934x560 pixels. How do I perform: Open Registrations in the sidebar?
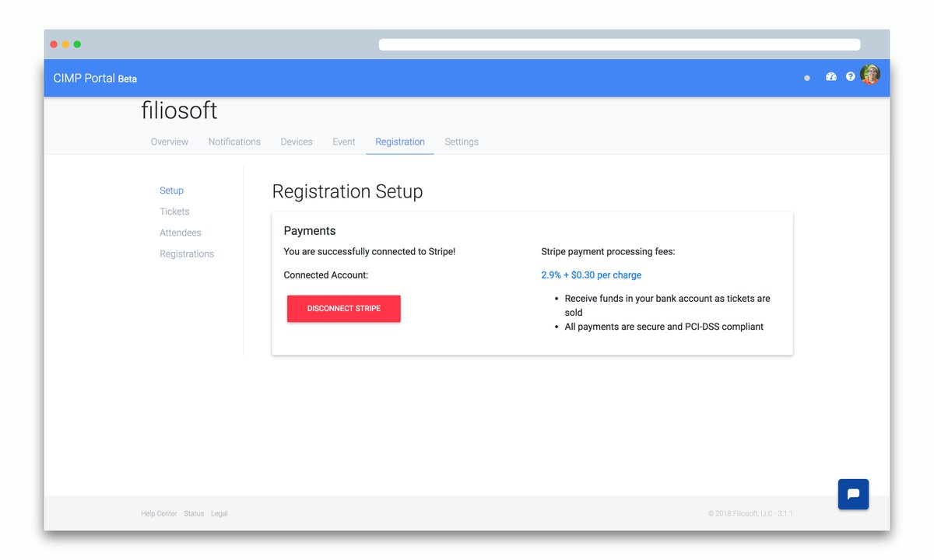point(187,254)
